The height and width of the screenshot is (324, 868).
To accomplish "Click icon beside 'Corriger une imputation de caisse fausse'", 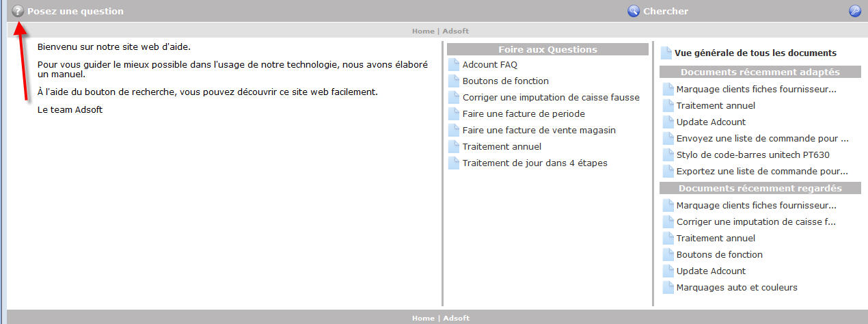I will [x=454, y=98].
